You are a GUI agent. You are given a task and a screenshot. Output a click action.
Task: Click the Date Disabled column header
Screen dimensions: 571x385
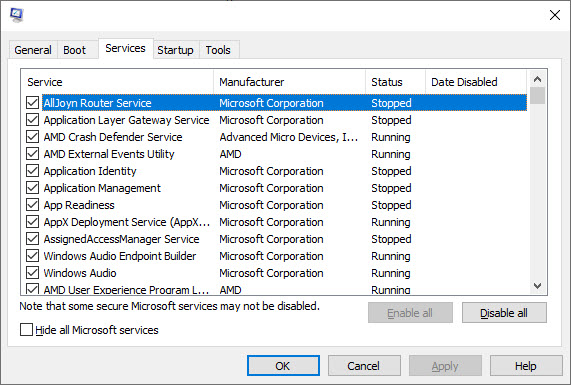[x=476, y=82]
